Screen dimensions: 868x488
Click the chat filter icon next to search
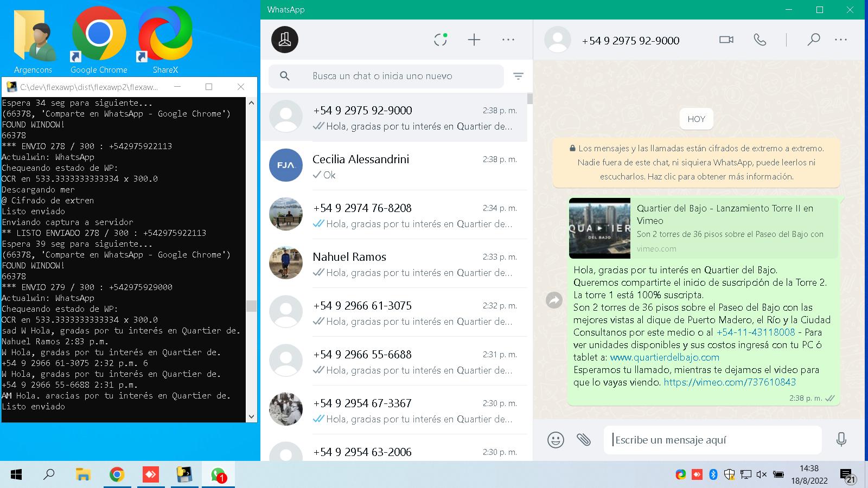click(x=518, y=76)
